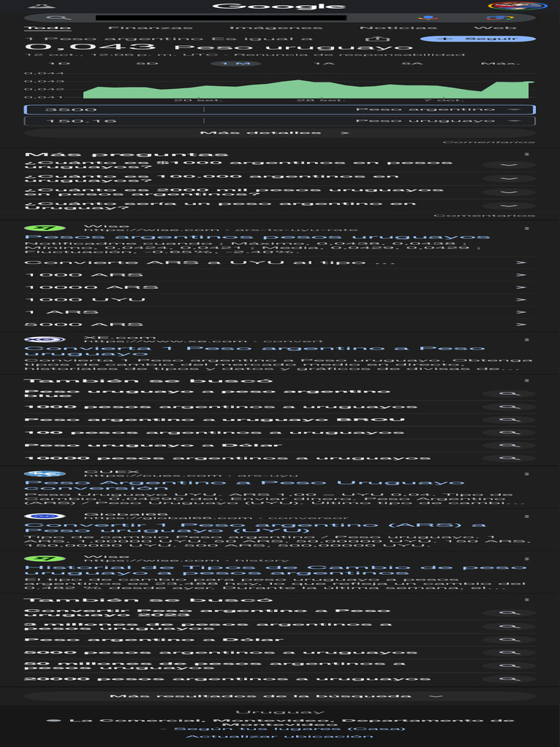Search icon for 'Peso uruguayo a peso argentino blue'

(x=509, y=393)
